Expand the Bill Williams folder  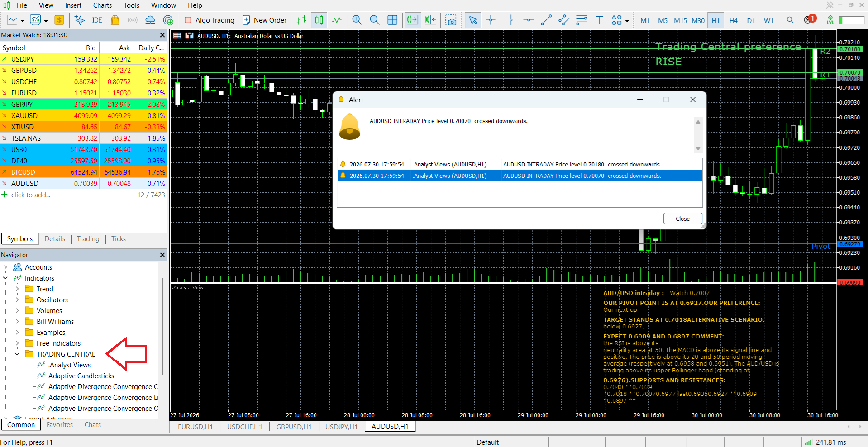[17, 322]
